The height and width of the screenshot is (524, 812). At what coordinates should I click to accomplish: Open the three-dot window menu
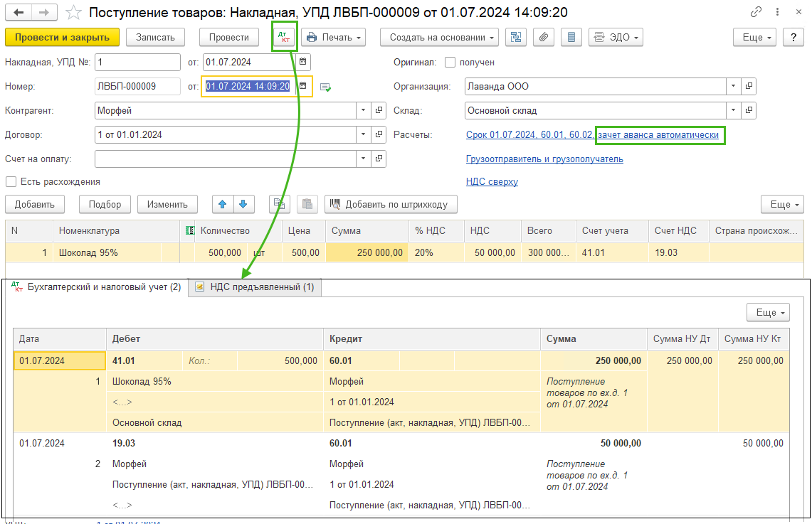(x=777, y=12)
